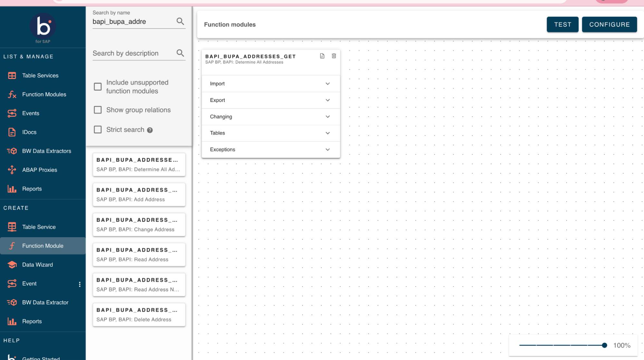Expand the Exceptions section chevron
Viewport: 644px width, 360px height.
(x=328, y=150)
